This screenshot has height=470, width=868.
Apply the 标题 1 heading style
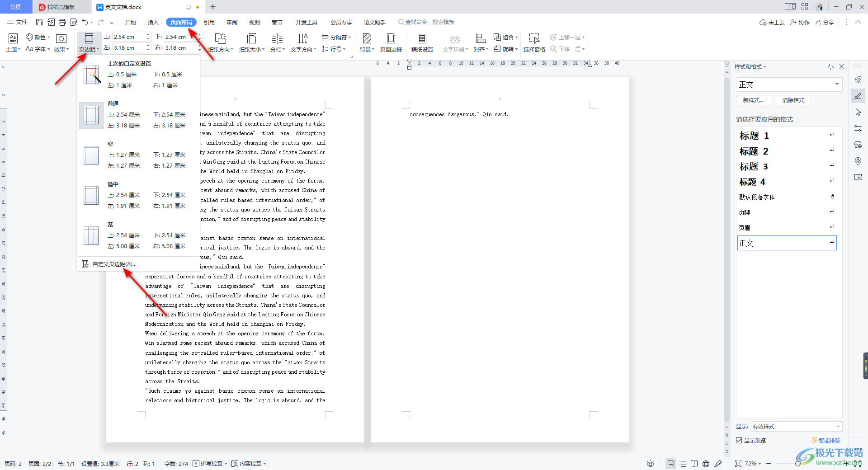click(x=787, y=136)
